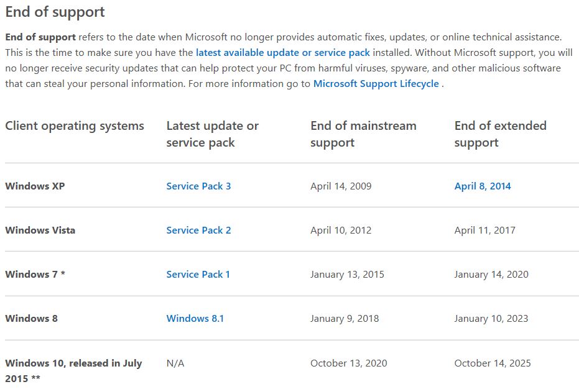Select the Windows 10, released in July 2015 label
This screenshot has width=579, height=392.
click(73, 371)
